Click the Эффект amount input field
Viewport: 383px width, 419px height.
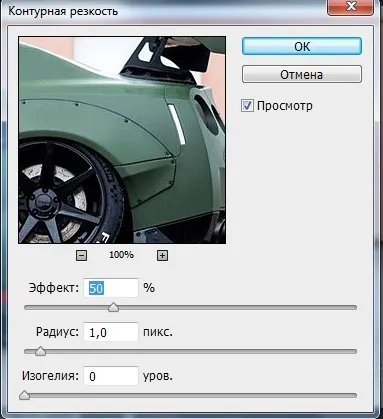(x=111, y=288)
